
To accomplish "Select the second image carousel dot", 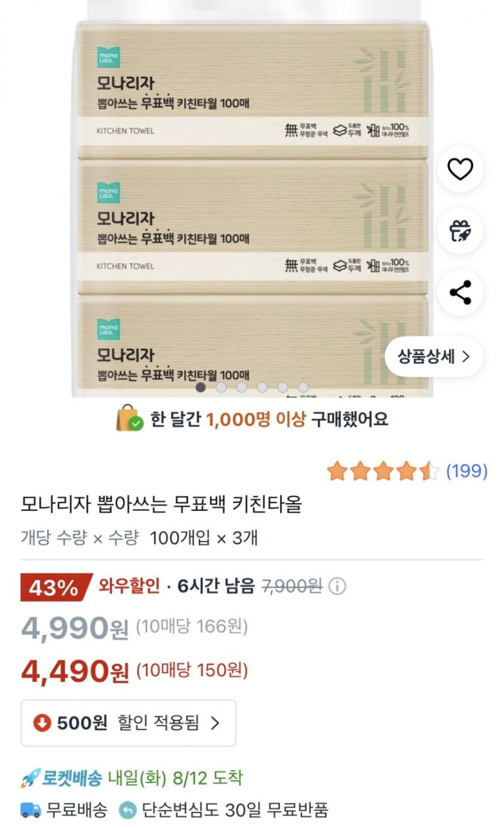I will pyautogui.click(x=222, y=387).
